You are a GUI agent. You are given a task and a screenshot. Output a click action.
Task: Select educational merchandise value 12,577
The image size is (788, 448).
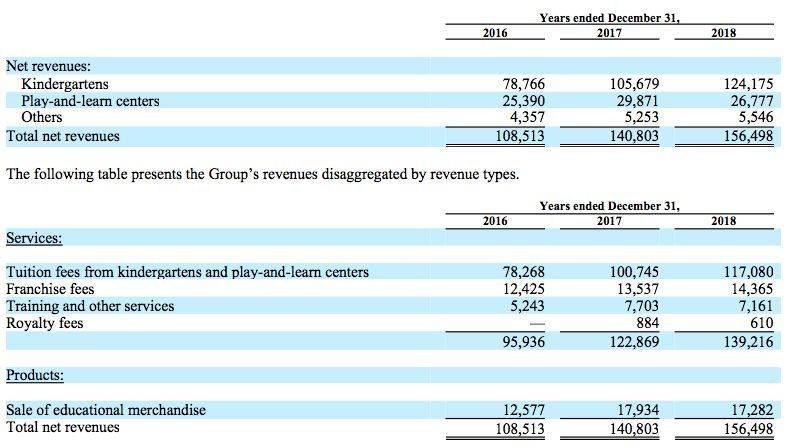(524, 410)
